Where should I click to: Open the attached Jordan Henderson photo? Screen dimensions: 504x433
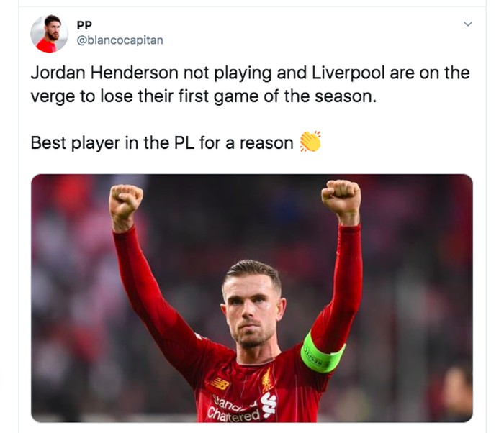click(252, 298)
